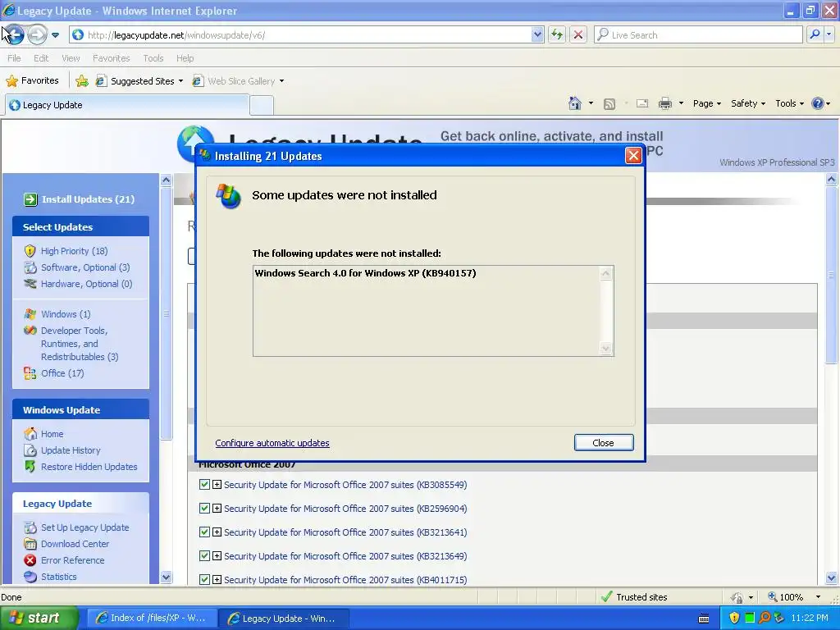Click Install Updates (21) link

88,199
